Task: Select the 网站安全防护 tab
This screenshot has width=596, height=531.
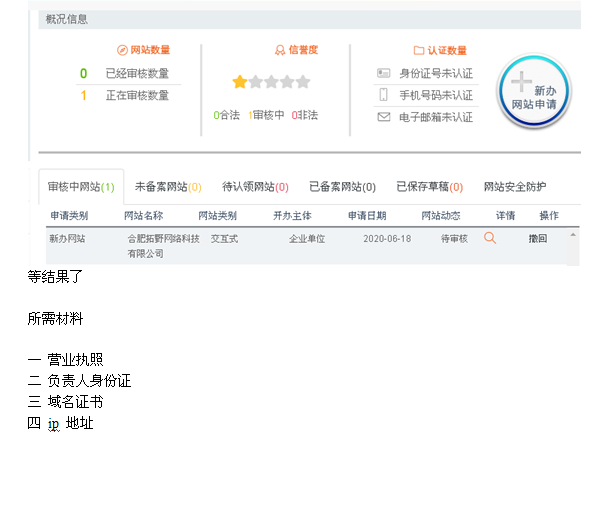Action: pyautogui.click(x=515, y=187)
